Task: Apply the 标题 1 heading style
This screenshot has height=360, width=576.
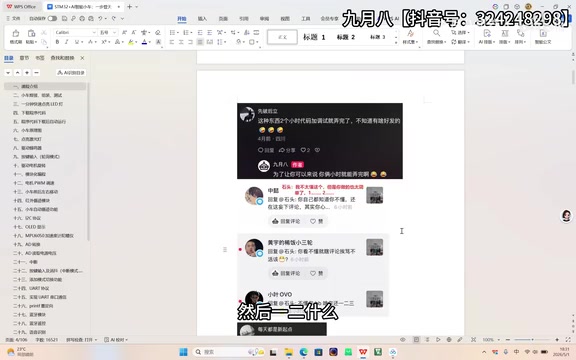Action: click(x=314, y=37)
